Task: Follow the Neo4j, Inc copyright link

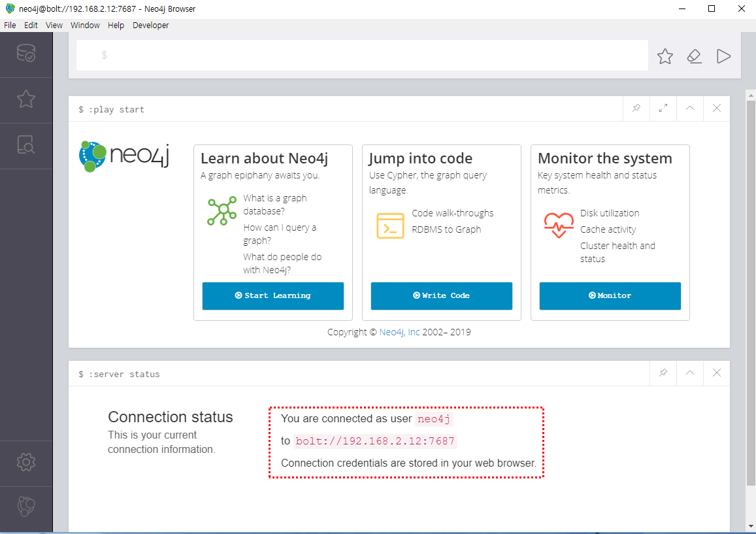Action: [399, 332]
